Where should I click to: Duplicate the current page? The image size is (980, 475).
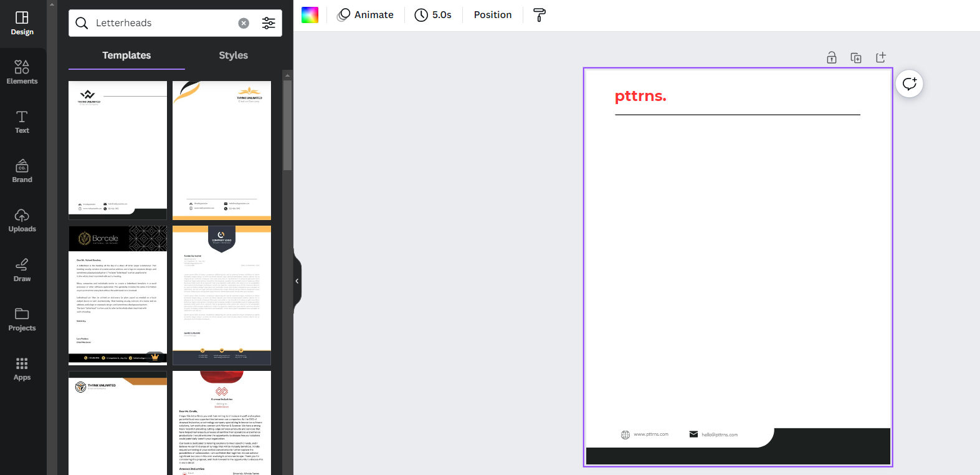[856, 58]
